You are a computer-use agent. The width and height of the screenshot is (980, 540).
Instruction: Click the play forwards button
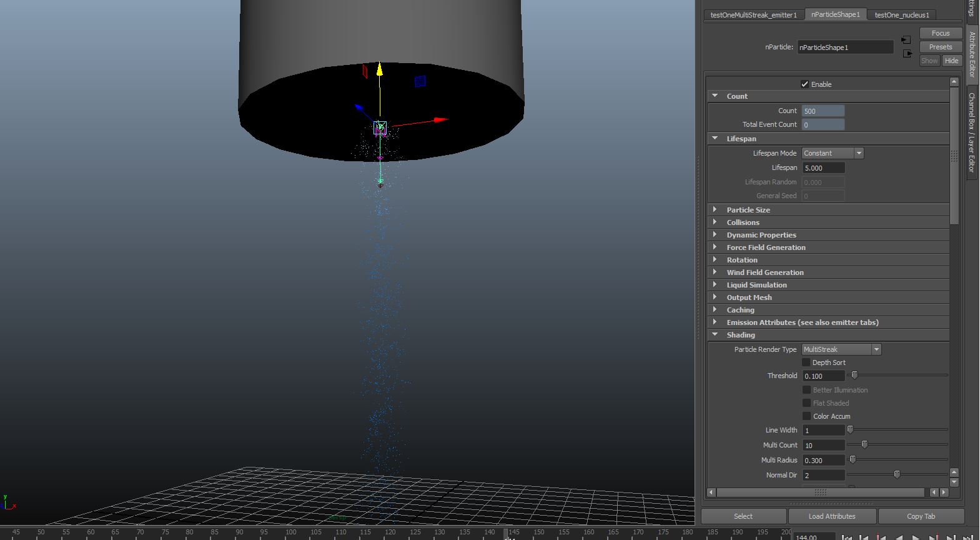(916, 537)
